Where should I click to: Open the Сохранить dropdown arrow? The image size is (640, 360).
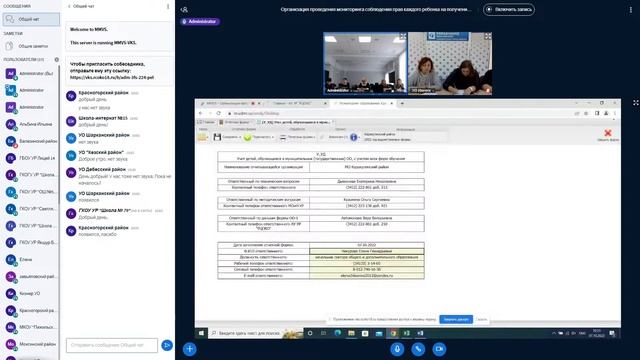(x=240, y=137)
